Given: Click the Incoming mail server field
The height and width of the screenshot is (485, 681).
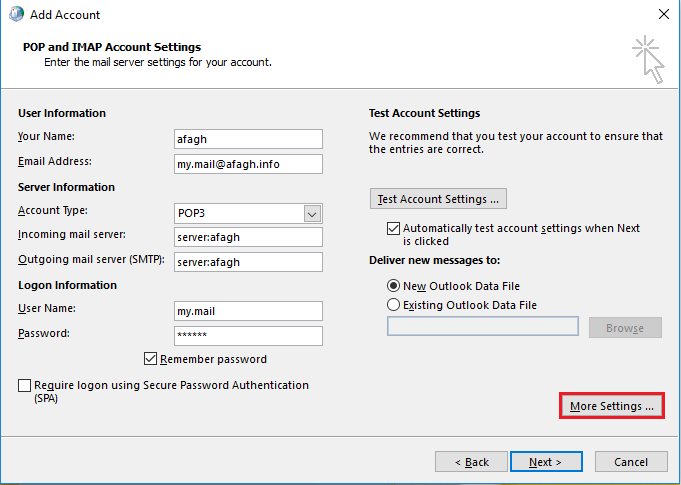Looking at the screenshot, I should coord(248,237).
